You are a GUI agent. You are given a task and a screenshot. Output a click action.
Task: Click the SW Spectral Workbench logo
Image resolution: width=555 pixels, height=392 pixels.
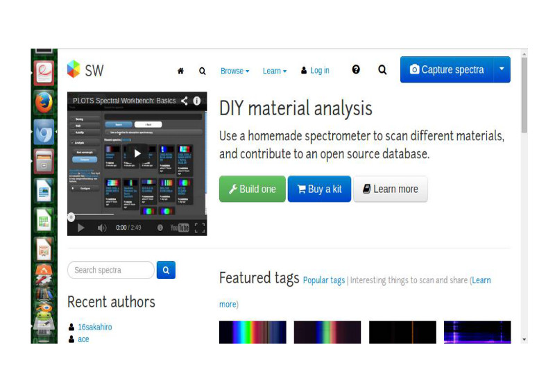point(85,69)
